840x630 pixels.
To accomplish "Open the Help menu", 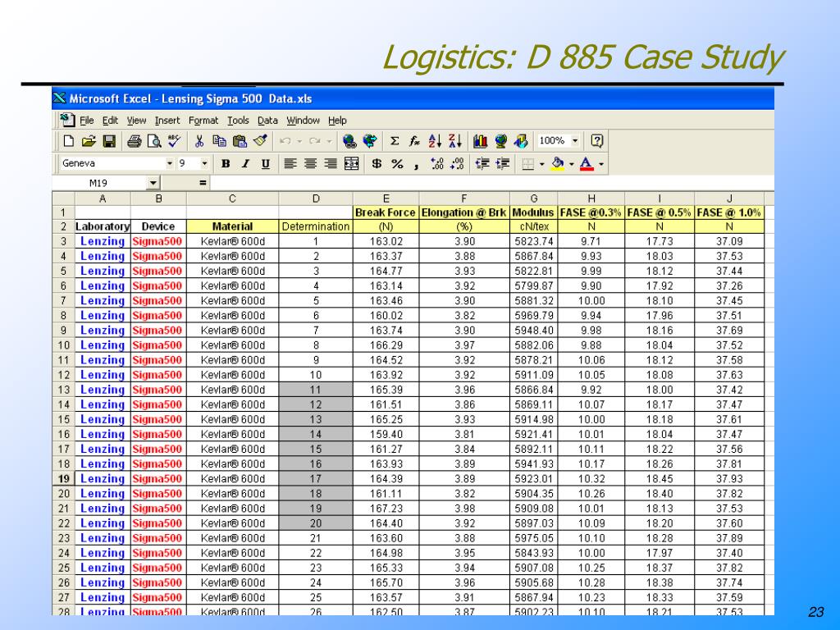I will click(337, 121).
